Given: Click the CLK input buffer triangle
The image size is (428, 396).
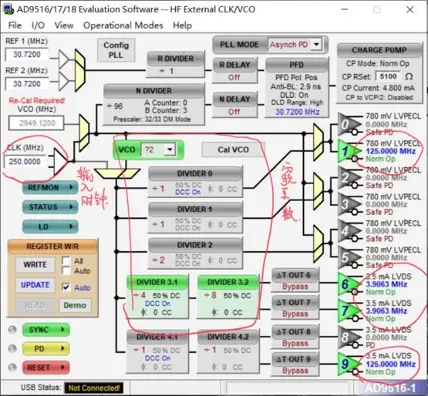Looking at the screenshot, I should click(x=60, y=161).
